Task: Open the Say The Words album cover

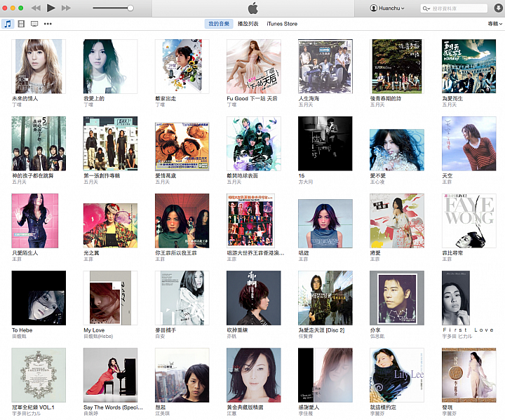Action: tap(110, 375)
